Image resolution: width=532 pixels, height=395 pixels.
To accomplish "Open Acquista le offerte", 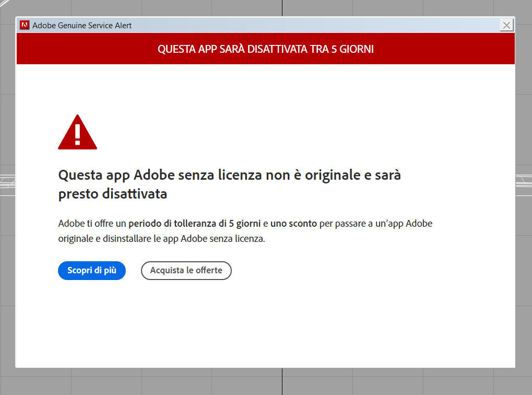I will pyautogui.click(x=186, y=270).
